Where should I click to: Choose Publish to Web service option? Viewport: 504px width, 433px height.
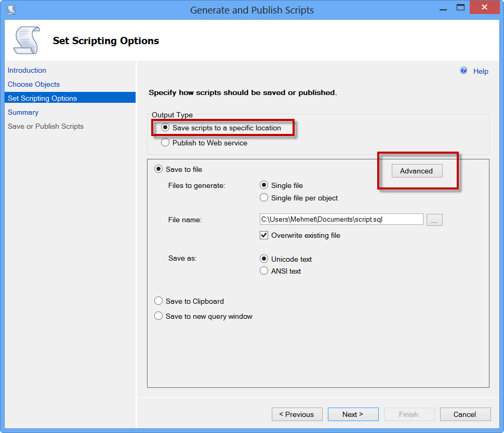[165, 143]
